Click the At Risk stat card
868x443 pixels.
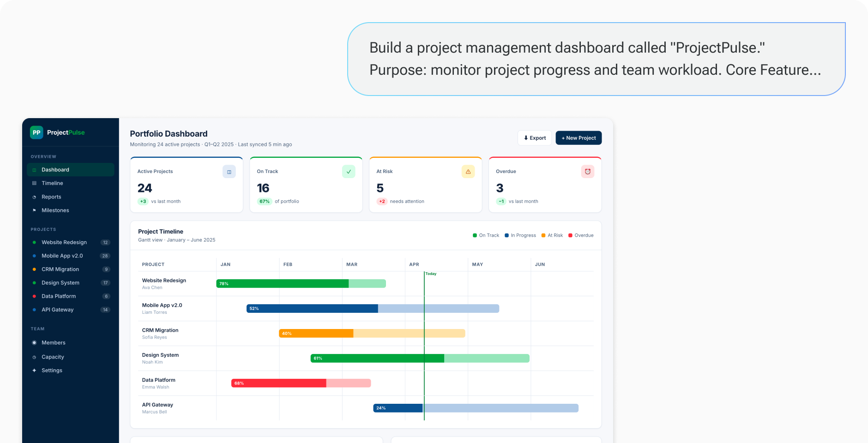coord(426,185)
